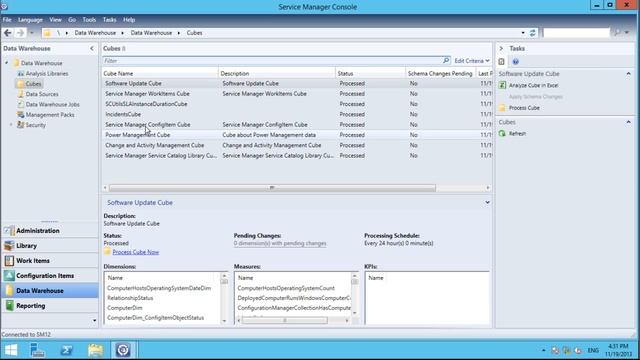This screenshot has height=360, width=640.
Task: Click Cube Name column header
Action: pos(160,73)
